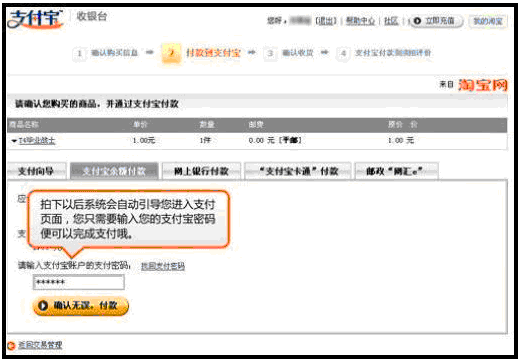
Task: Click 收银台 heading text
Action: 92,16
